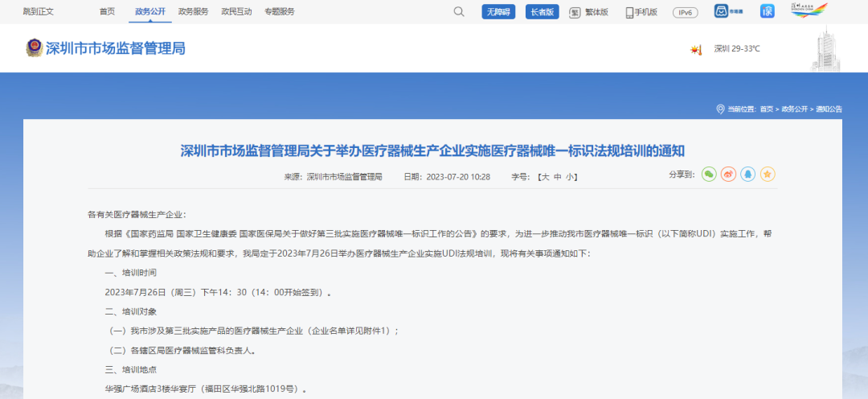The width and height of the screenshot is (868, 399).
Task: Click 通知公告 in the breadcrumb
Action: (x=829, y=109)
